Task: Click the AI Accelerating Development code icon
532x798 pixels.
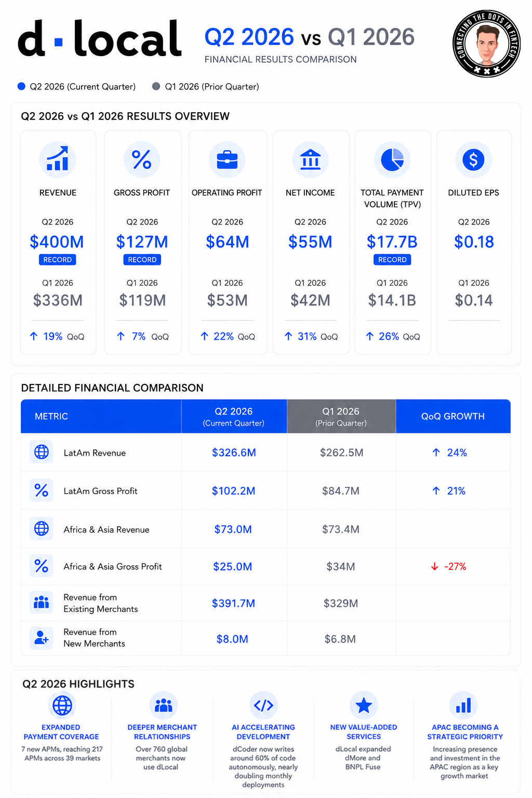Action: click(x=263, y=706)
